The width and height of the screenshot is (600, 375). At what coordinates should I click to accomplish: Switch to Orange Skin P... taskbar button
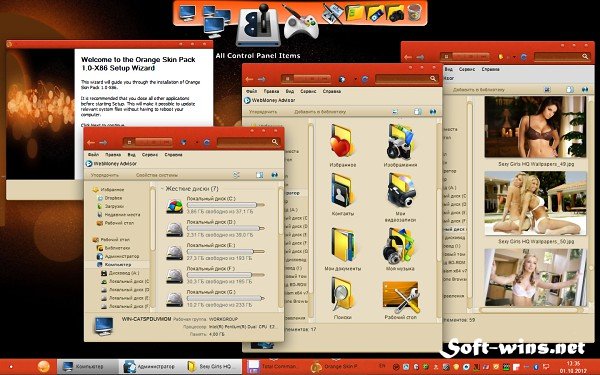coord(336,367)
